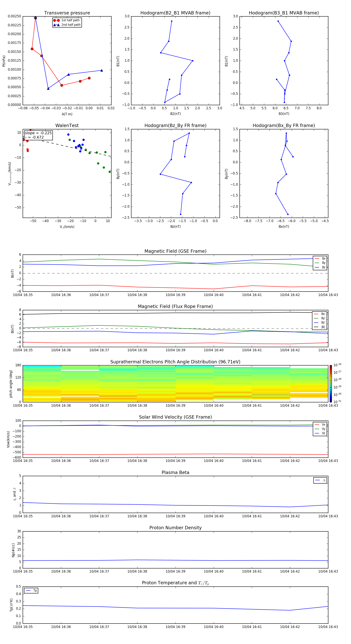351x644 pixels.
Task: Click the 'Proton Temperature and Te/Tp' title
Action: (175, 583)
